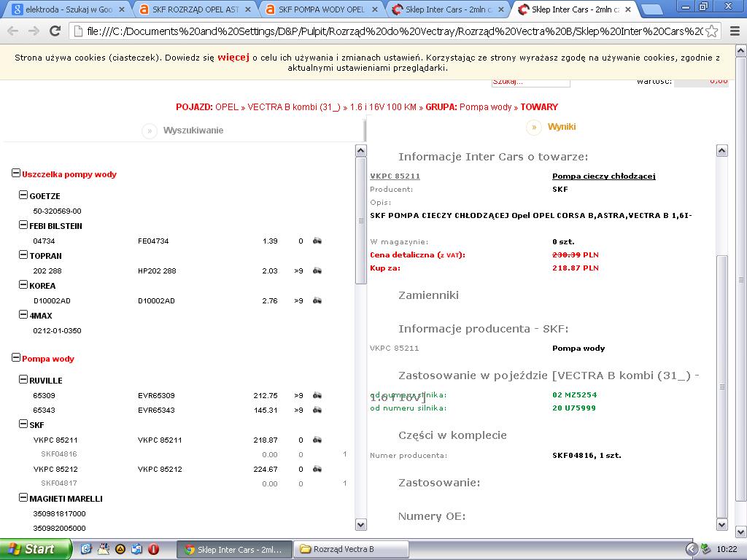Click Pompa wody breadcrumb link
747x560 pixels.
[x=485, y=107]
